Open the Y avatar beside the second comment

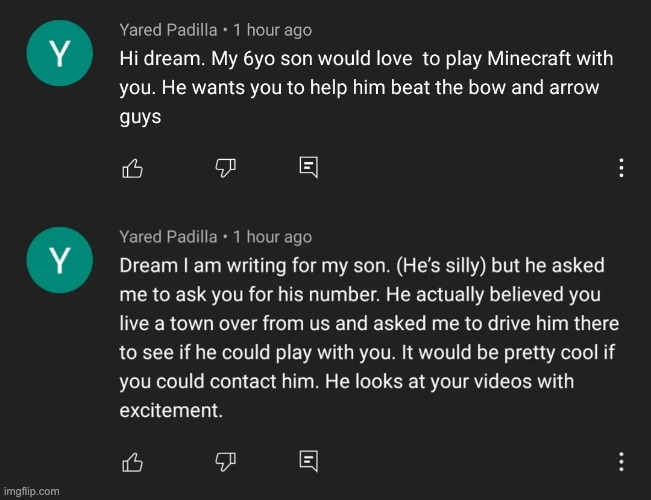pos(60,260)
